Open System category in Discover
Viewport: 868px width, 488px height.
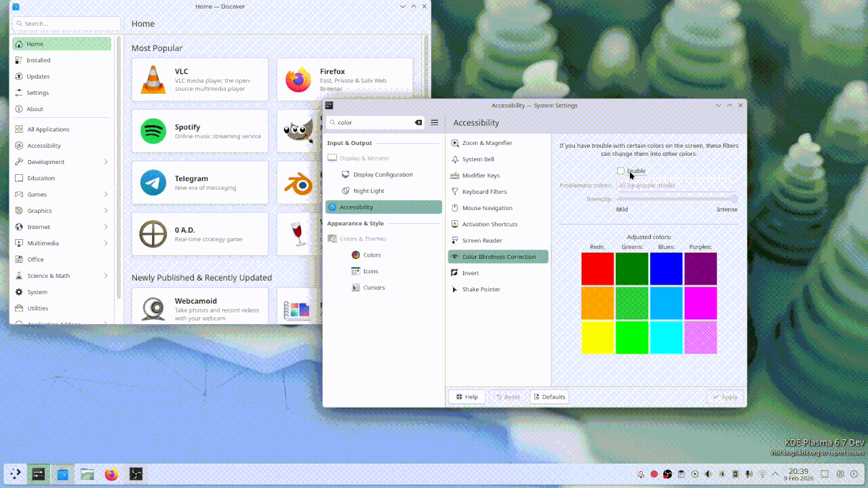[x=61, y=292]
